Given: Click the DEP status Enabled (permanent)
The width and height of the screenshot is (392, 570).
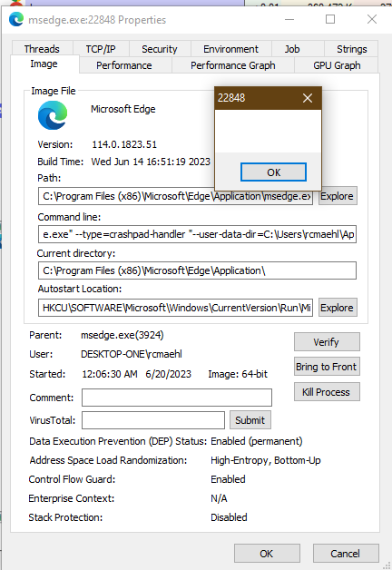Looking at the screenshot, I should pos(257,441).
